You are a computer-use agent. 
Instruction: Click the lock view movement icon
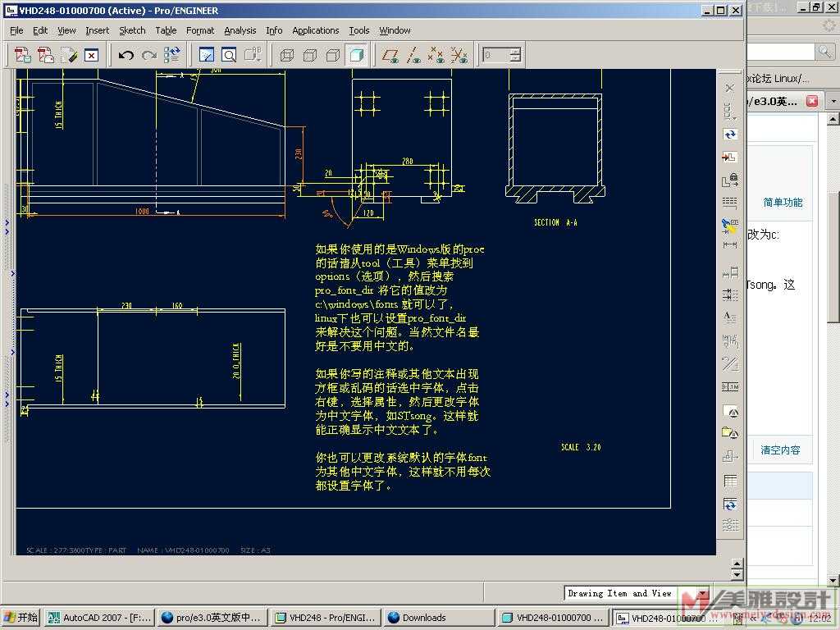point(729,180)
